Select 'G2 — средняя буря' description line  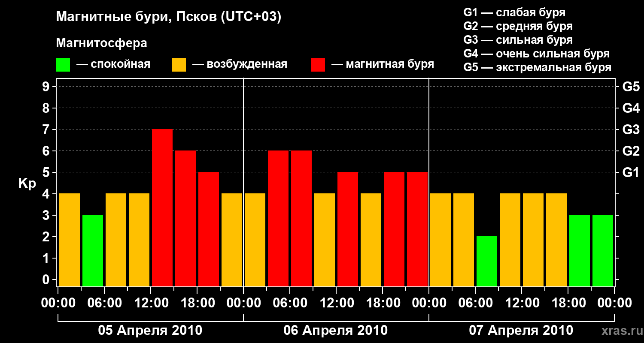(x=518, y=26)
